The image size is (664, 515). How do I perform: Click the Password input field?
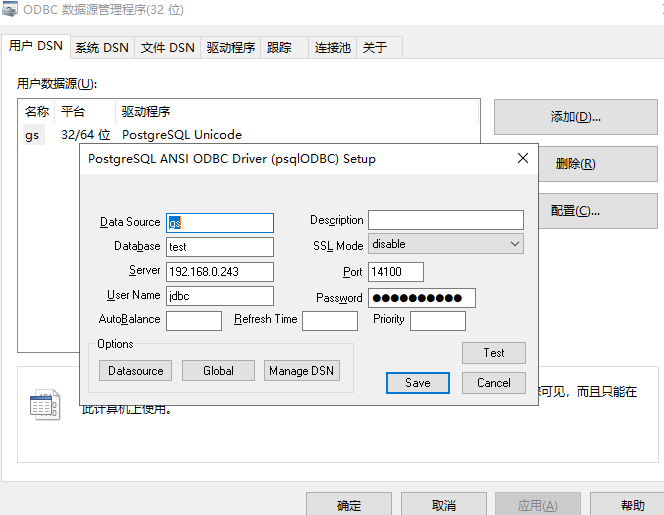[x=421, y=298]
